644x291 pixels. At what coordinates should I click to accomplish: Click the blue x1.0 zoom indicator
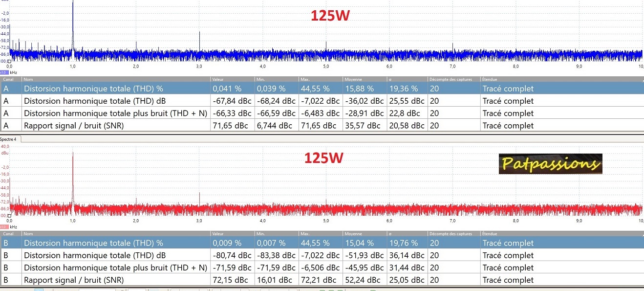coord(4,72)
